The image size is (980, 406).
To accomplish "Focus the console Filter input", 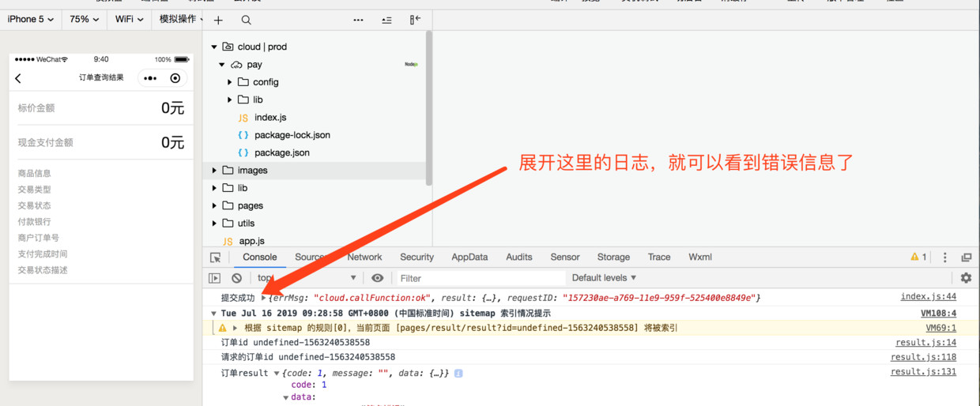I will coord(481,278).
